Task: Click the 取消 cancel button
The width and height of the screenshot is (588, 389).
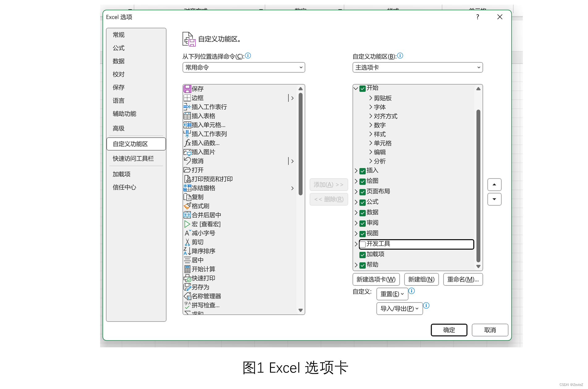Action: click(490, 330)
